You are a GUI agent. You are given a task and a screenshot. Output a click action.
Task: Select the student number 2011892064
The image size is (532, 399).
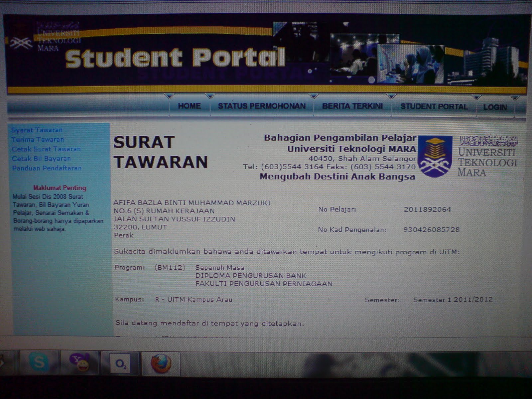point(428,209)
